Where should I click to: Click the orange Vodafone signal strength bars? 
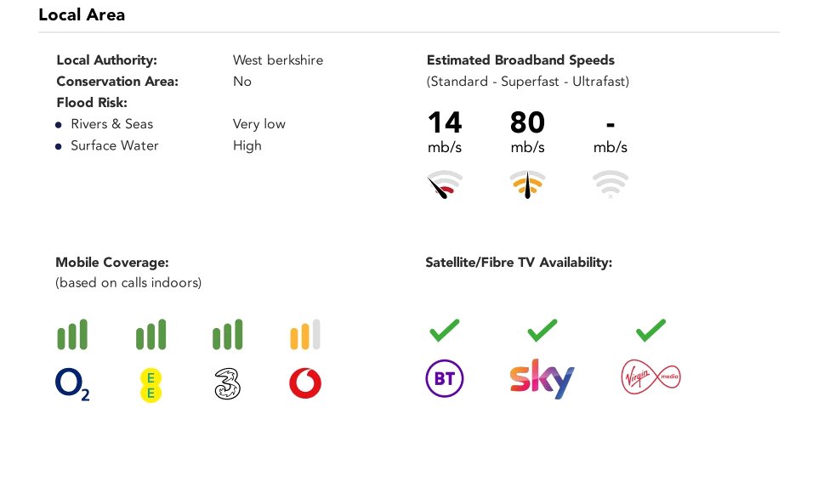click(305, 335)
